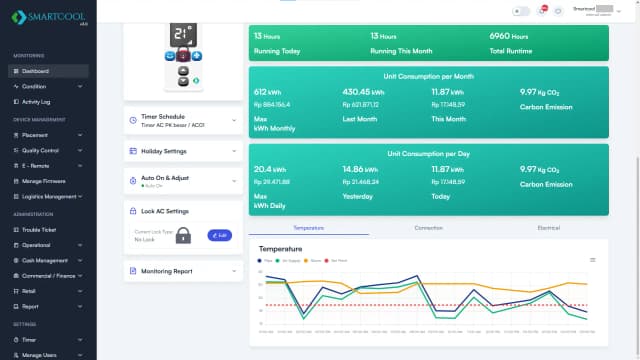Image resolution: width=640 pixels, height=360 pixels.
Task: Expand the Operational submenu chevron
Action: 80,245
